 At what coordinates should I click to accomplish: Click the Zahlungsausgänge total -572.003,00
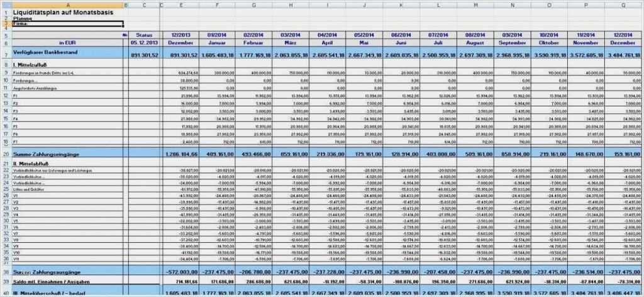[x=181, y=272]
